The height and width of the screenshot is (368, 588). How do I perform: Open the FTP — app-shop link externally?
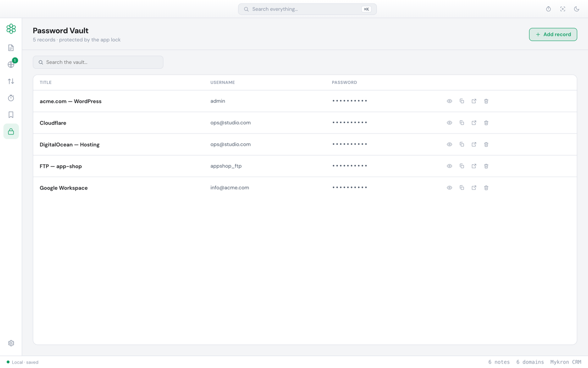click(474, 166)
